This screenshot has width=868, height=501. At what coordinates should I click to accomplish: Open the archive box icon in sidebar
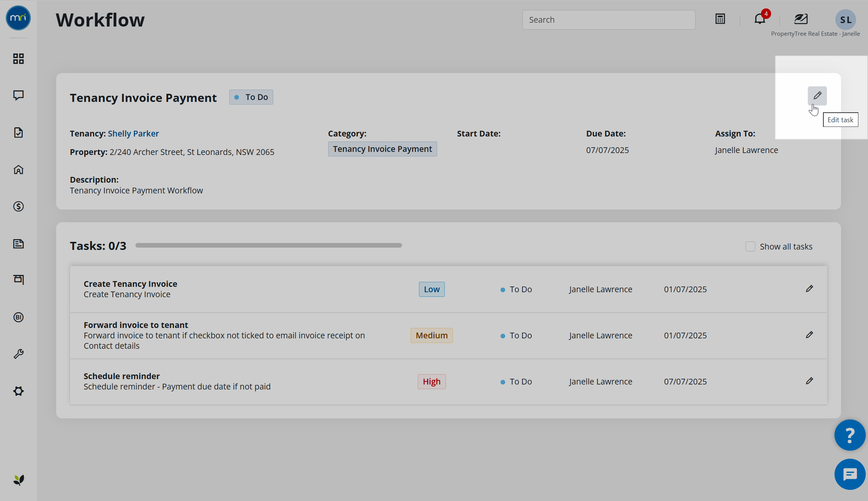pyautogui.click(x=18, y=280)
